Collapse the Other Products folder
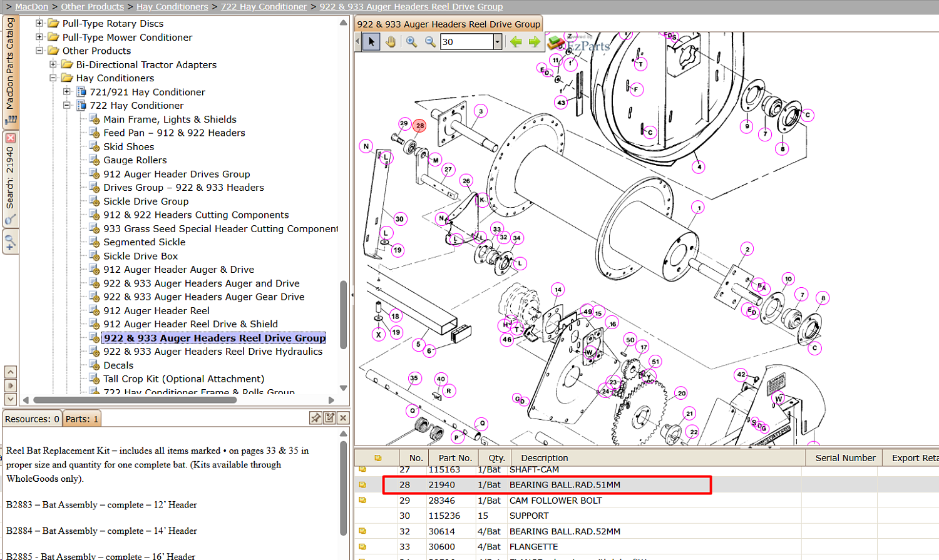 tap(39, 51)
